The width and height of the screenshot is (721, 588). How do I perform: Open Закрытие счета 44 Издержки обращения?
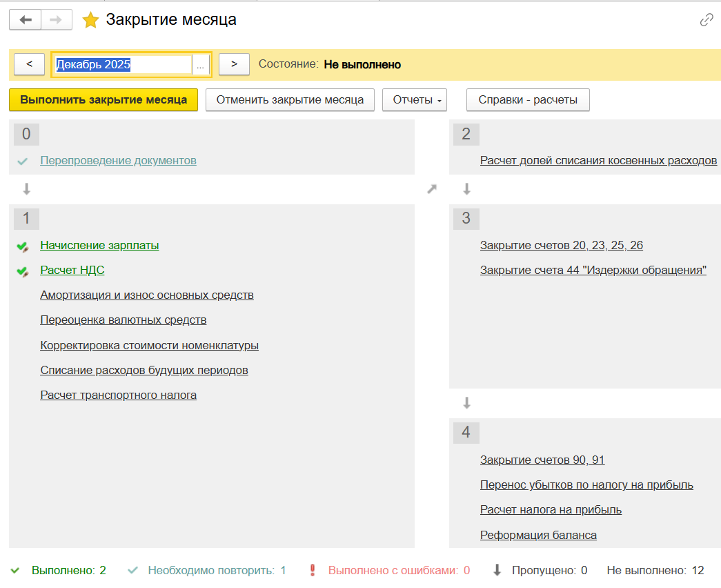593,270
